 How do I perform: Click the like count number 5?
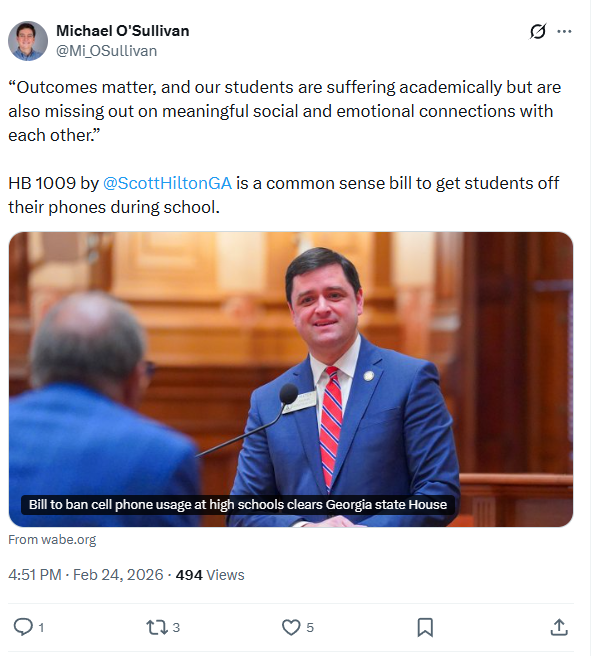(x=310, y=628)
